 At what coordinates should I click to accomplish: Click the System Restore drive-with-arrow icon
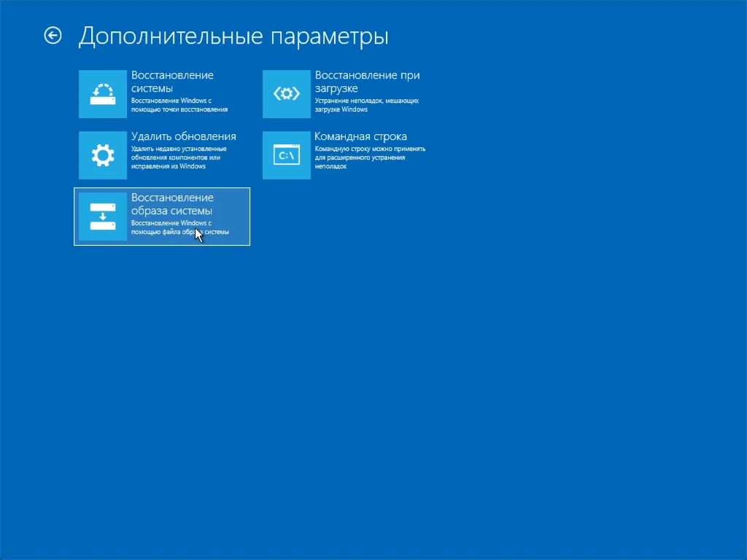103,94
